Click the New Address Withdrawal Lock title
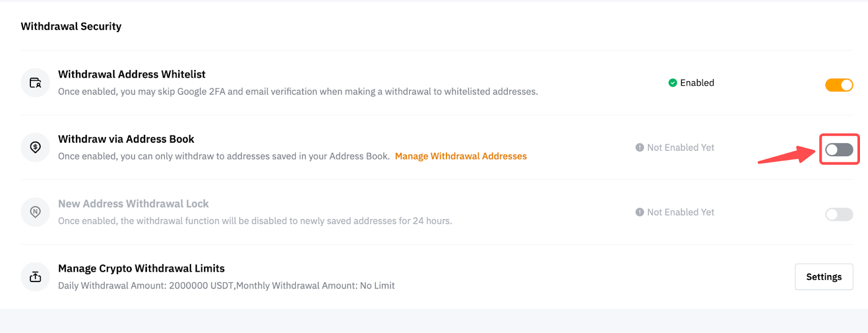868x333 pixels. (133, 204)
